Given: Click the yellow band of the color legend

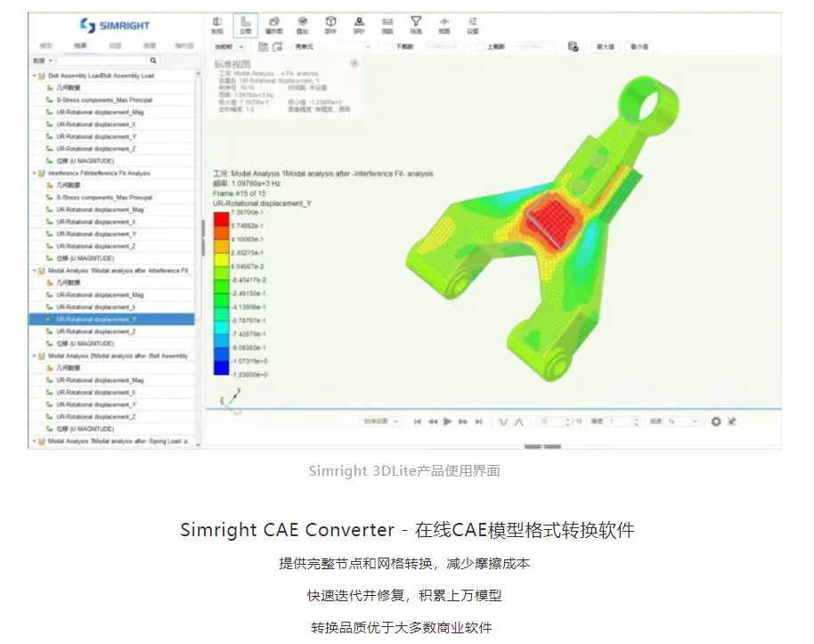Looking at the screenshot, I should (221, 260).
